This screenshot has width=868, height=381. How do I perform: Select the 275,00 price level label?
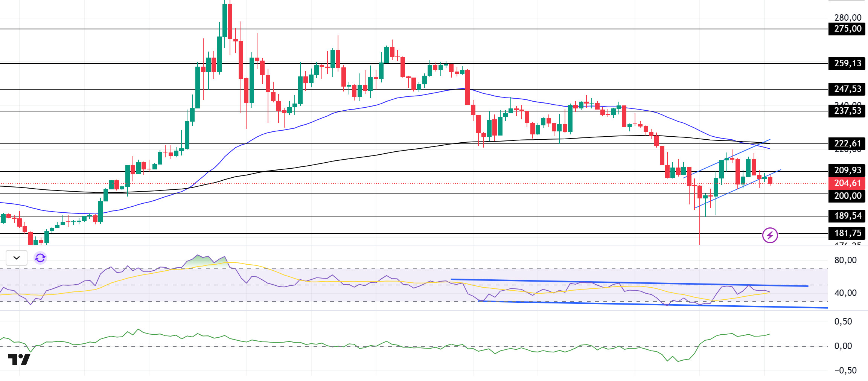[847, 29]
